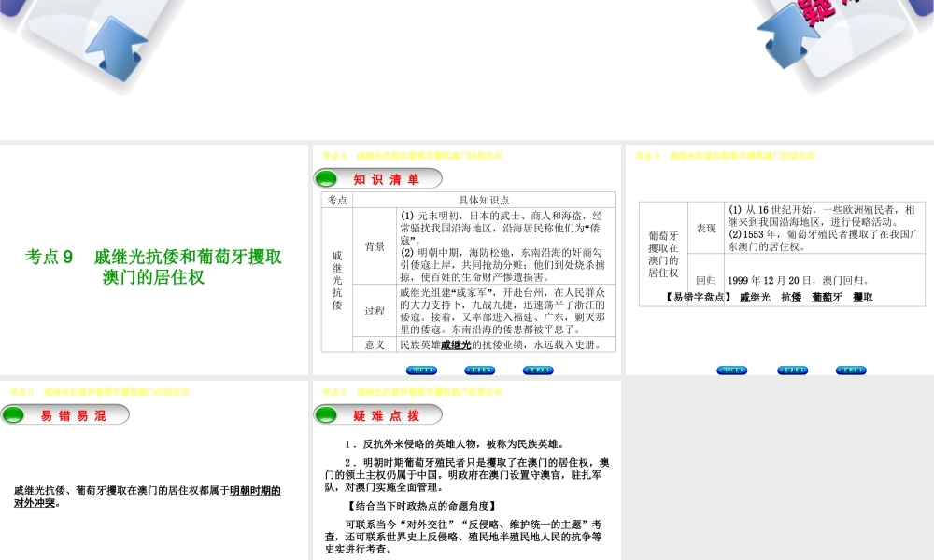Click the green oval on 知识清单 header

(x=326, y=178)
